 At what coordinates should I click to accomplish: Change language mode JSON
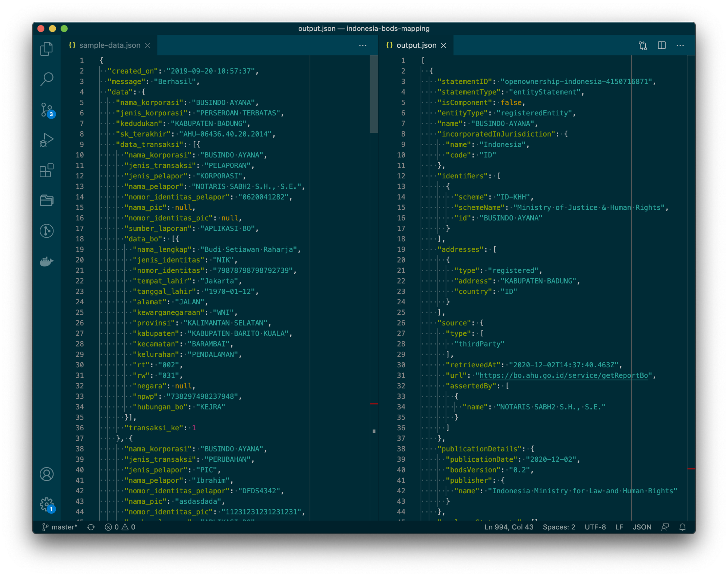pos(642,527)
